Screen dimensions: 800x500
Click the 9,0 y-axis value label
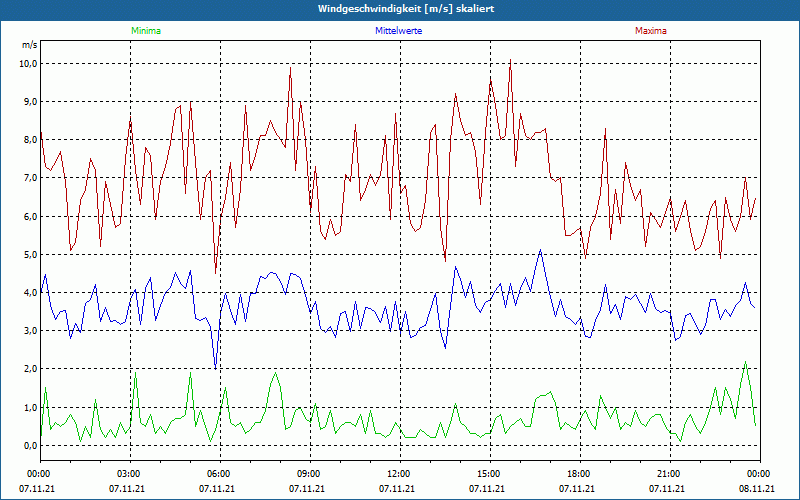[x=30, y=101]
